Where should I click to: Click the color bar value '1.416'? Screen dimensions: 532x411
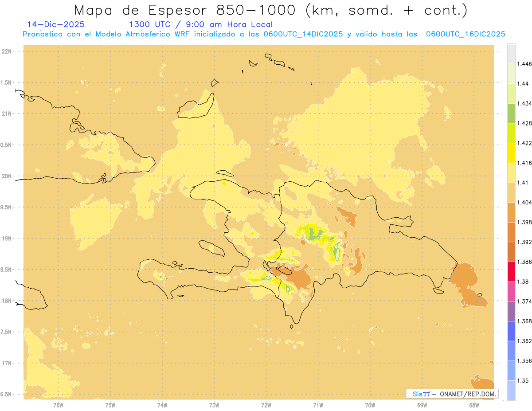point(524,163)
